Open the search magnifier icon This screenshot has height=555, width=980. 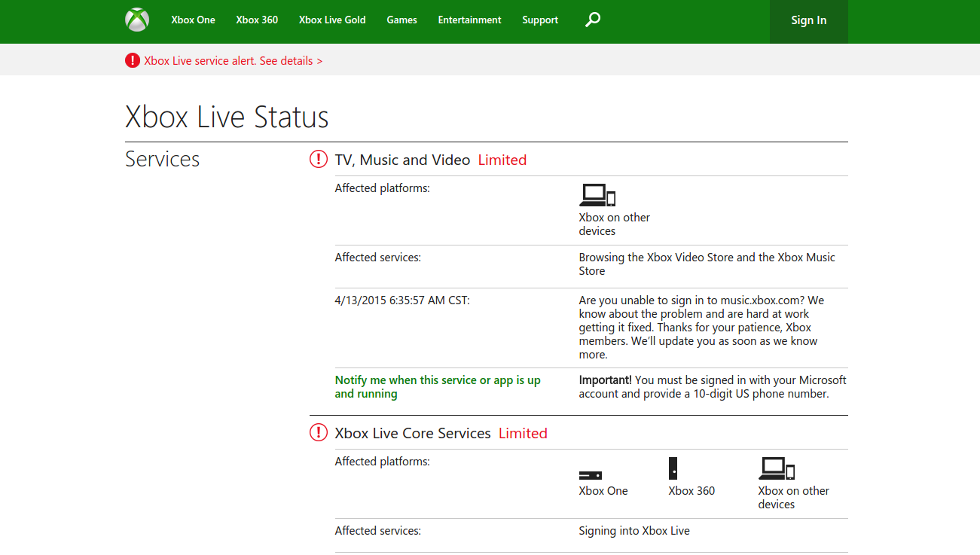tap(593, 20)
